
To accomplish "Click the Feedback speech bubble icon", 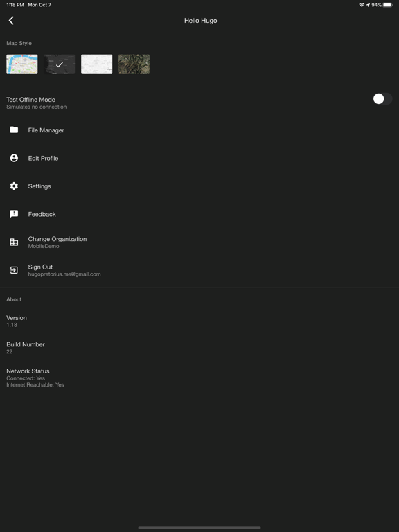I will click(14, 214).
